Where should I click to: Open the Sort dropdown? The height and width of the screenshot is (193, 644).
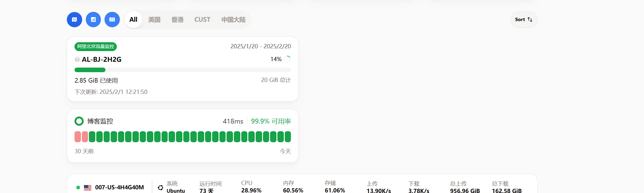coord(524,20)
